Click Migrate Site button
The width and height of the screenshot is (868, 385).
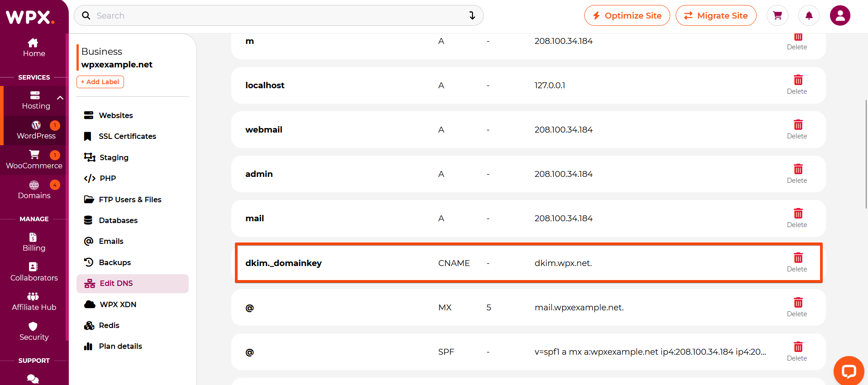[x=716, y=15]
